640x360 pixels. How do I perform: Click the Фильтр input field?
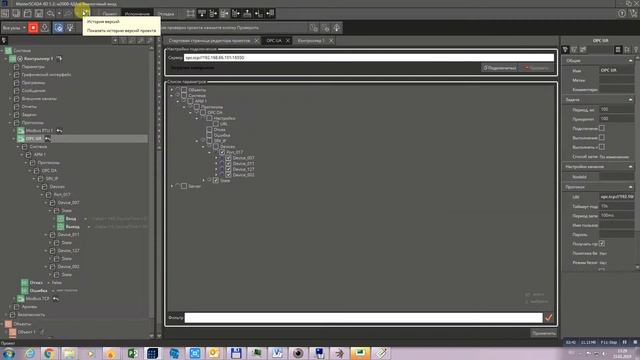tap(363, 317)
